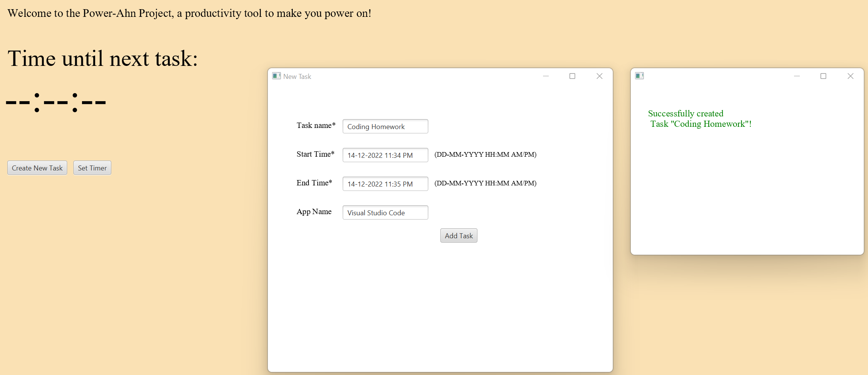868x375 pixels.
Task: Click the New Task window app icon
Action: tap(276, 76)
